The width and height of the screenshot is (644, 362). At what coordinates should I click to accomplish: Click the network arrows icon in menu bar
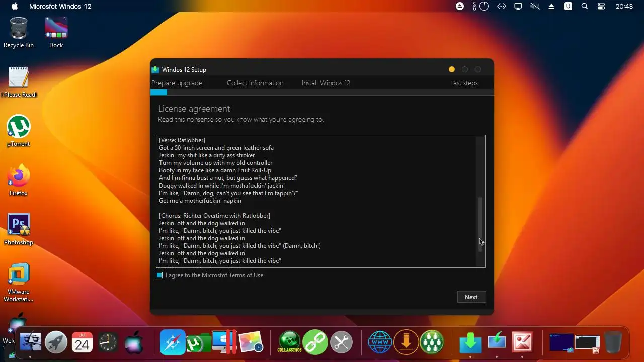pos(501,6)
